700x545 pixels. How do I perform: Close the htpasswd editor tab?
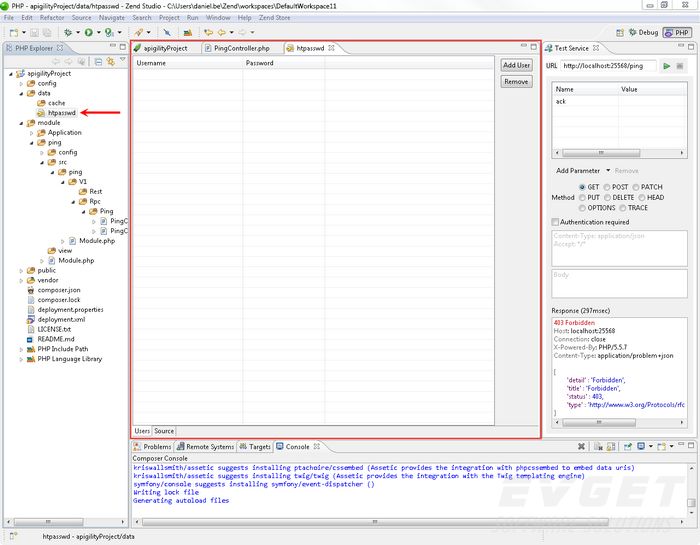(331, 48)
